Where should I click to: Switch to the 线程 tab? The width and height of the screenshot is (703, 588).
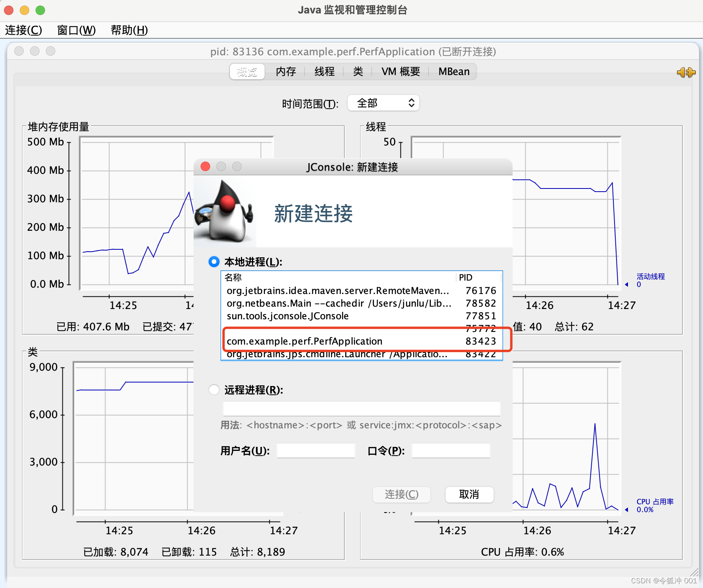pos(325,72)
